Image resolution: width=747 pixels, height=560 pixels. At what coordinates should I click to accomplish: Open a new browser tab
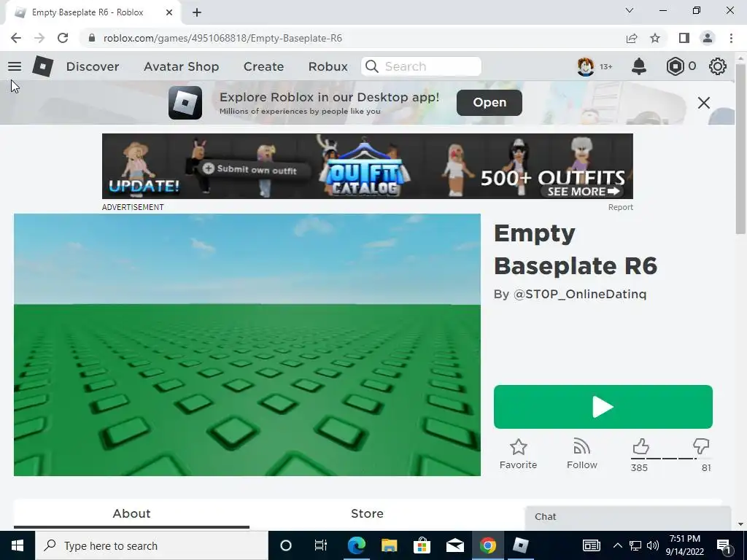[x=197, y=12]
